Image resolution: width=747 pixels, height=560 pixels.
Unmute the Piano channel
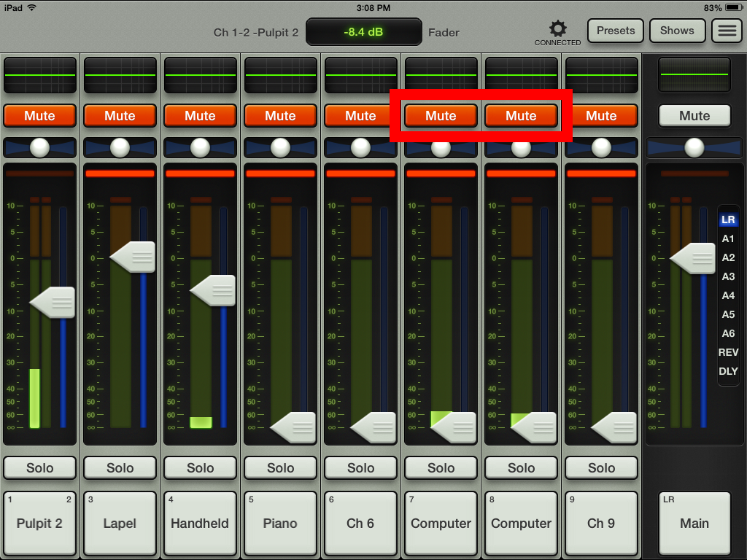coord(280,115)
